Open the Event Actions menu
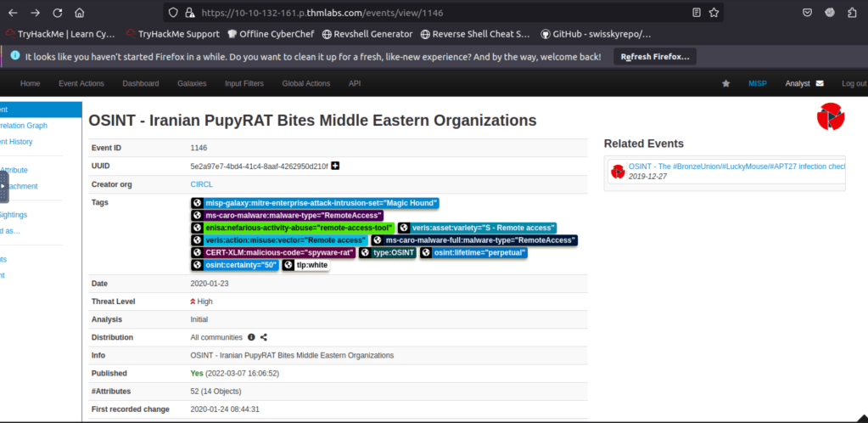The image size is (868, 423). [81, 83]
